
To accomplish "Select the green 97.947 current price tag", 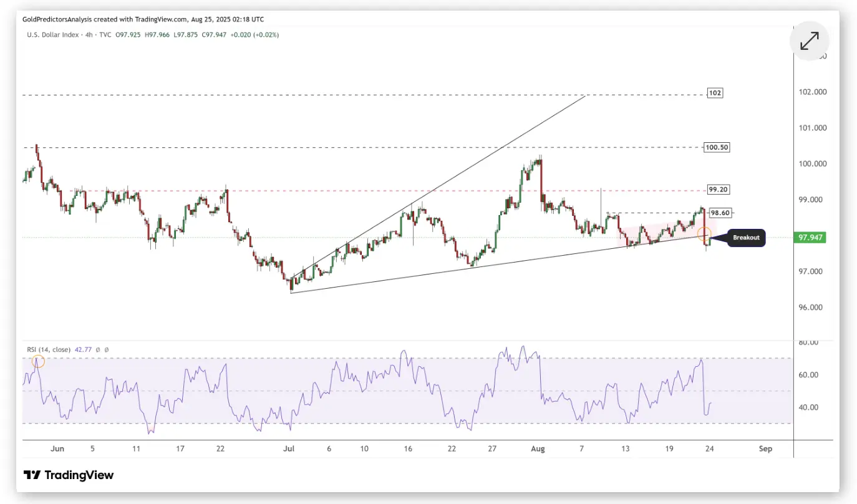I will [811, 238].
